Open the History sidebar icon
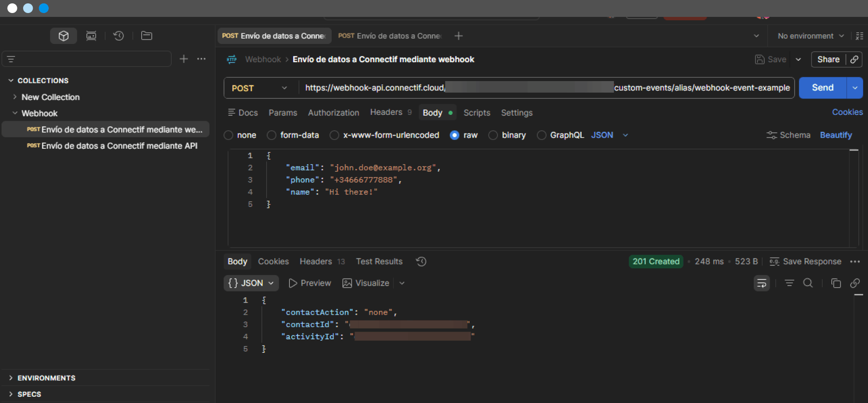The image size is (868, 403). [119, 36]
